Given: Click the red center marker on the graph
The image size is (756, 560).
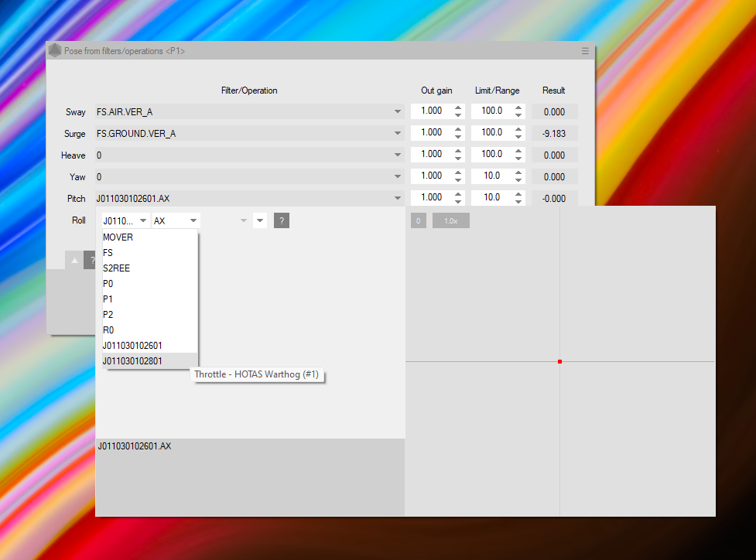Looking at the screenshot, I should 559,361.
